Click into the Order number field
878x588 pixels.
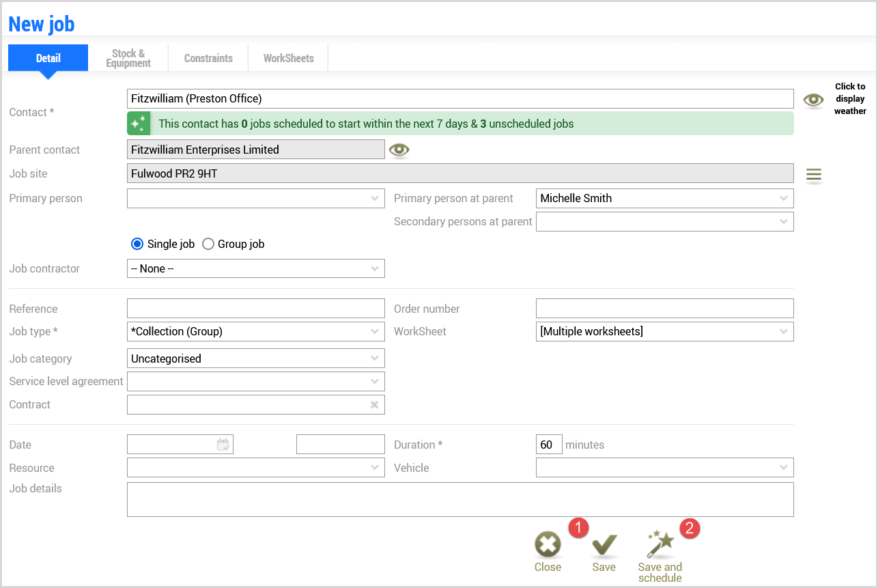click(665, 308)
